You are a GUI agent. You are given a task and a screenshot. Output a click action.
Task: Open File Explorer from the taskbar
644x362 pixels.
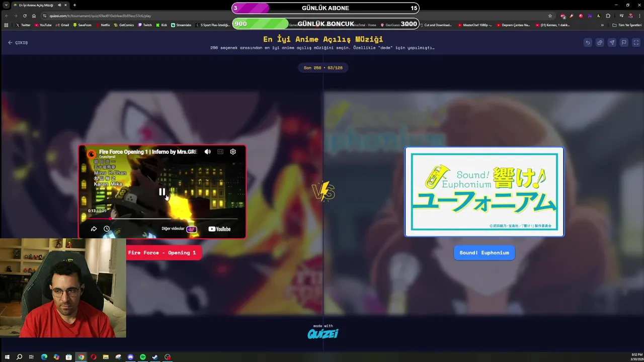106,357
